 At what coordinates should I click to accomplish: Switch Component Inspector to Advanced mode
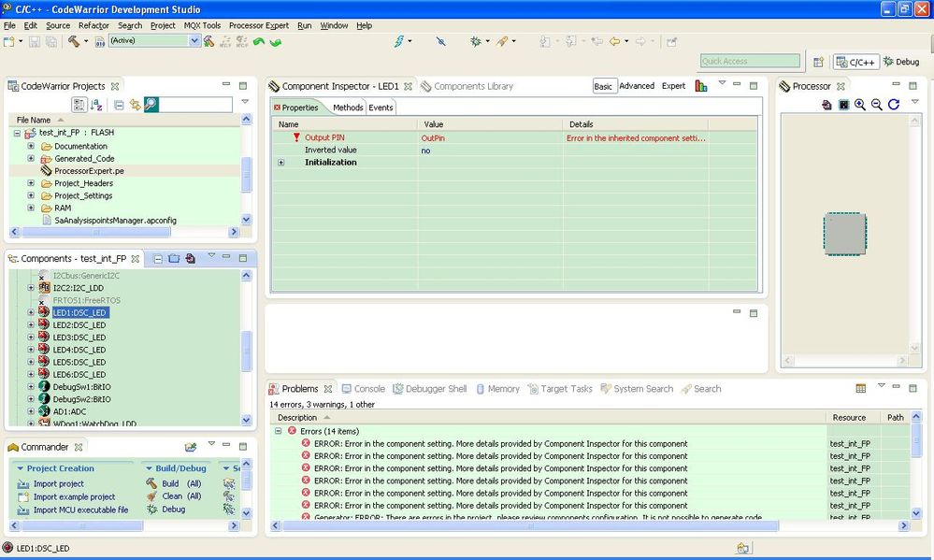637,86
